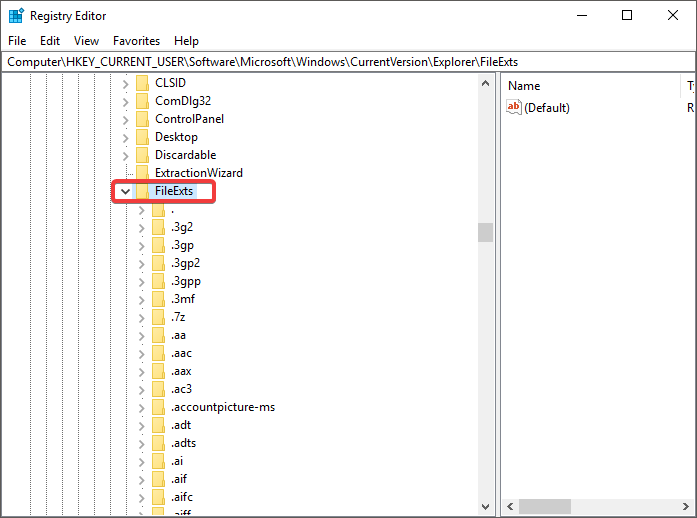697x518 pixels.
Task: Click the .3gp2 folder icon
Action: 158,263
